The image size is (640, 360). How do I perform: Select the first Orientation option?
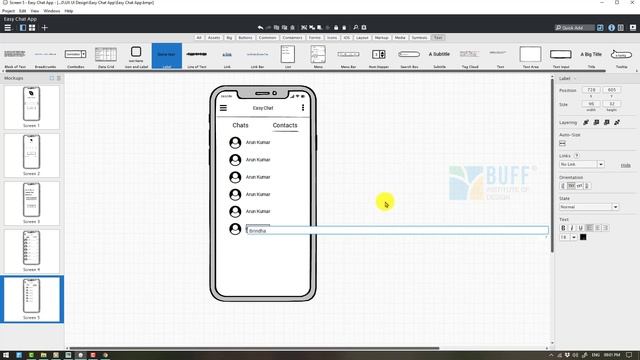click(x=563, y=186)
